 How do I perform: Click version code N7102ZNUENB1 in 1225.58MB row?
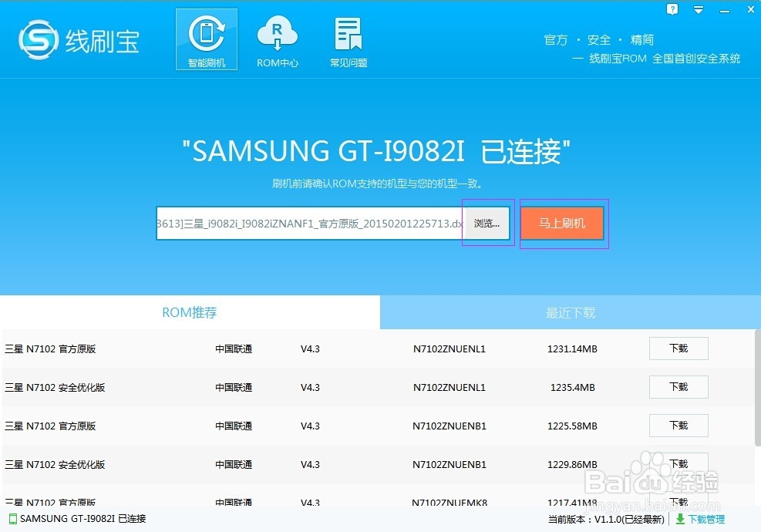point(450,426)
